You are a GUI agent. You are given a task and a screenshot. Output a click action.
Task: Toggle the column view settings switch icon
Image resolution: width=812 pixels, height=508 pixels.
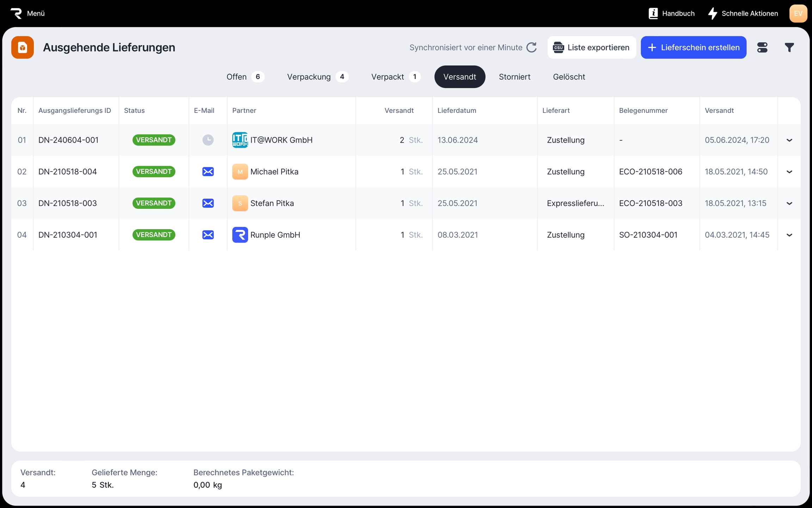(762, 47)
